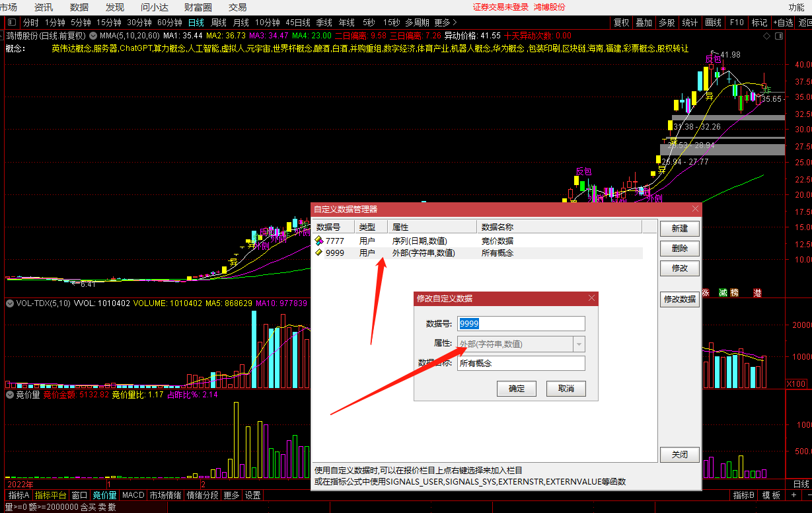Click the 统计 toolbar button

pyautogui.click(x=689, y=22)
